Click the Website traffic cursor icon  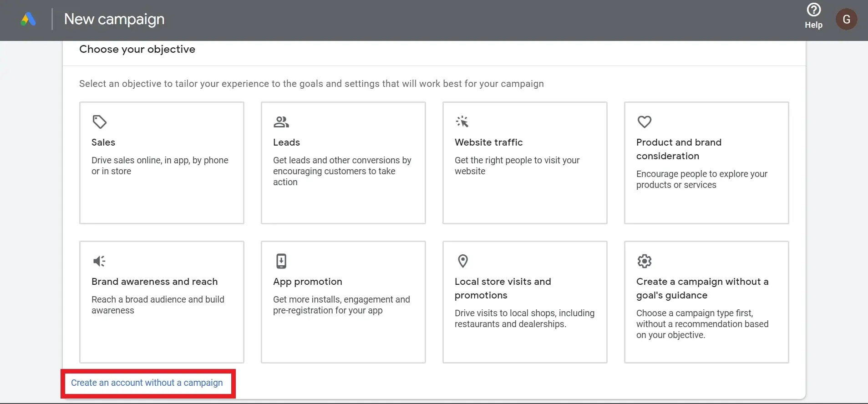(462, 122)
